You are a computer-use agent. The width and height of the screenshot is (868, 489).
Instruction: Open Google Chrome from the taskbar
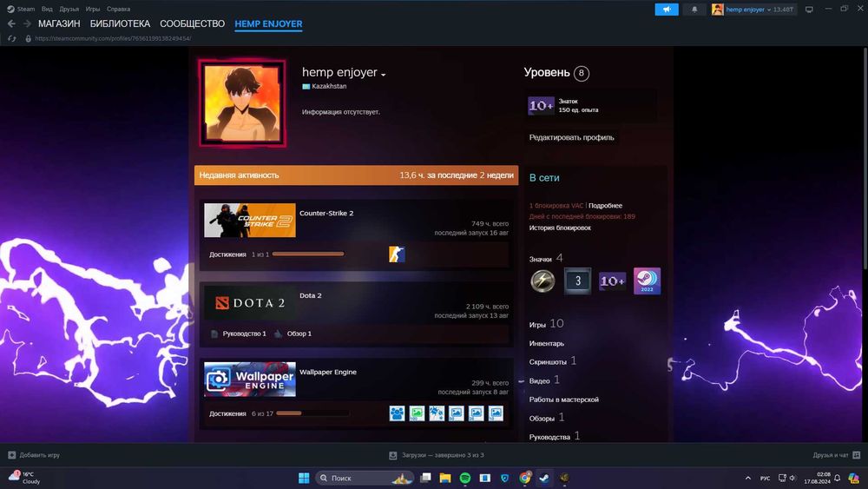coord(525,478)
